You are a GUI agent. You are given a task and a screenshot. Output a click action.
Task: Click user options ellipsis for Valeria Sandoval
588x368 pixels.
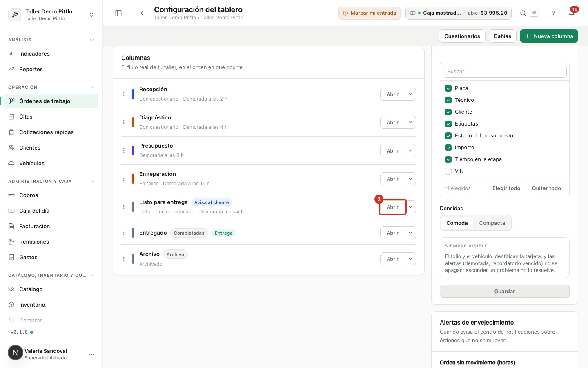tap(91, 354)
